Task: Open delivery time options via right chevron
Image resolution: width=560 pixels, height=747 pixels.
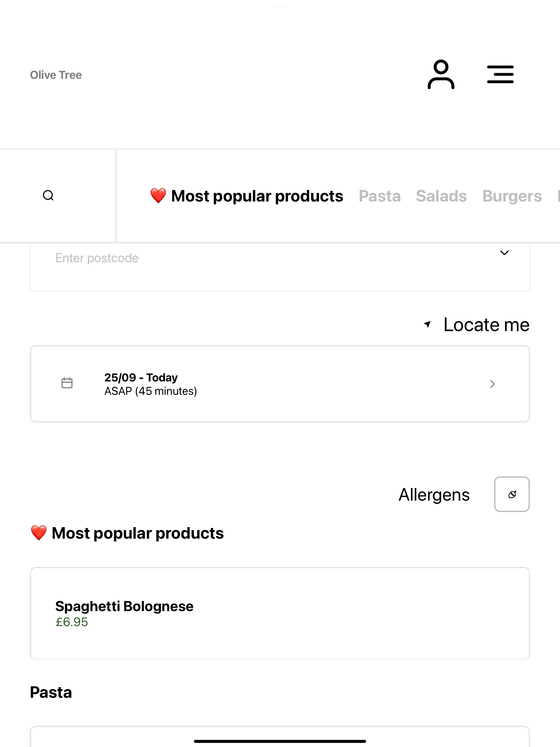Action: (x=492, y=384)
